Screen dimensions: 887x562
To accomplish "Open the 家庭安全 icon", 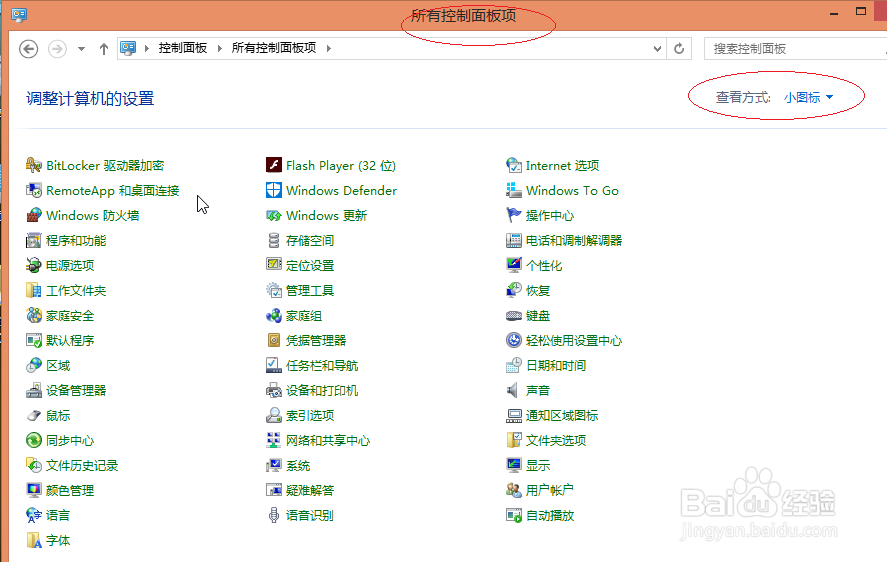I will point(34,315).
